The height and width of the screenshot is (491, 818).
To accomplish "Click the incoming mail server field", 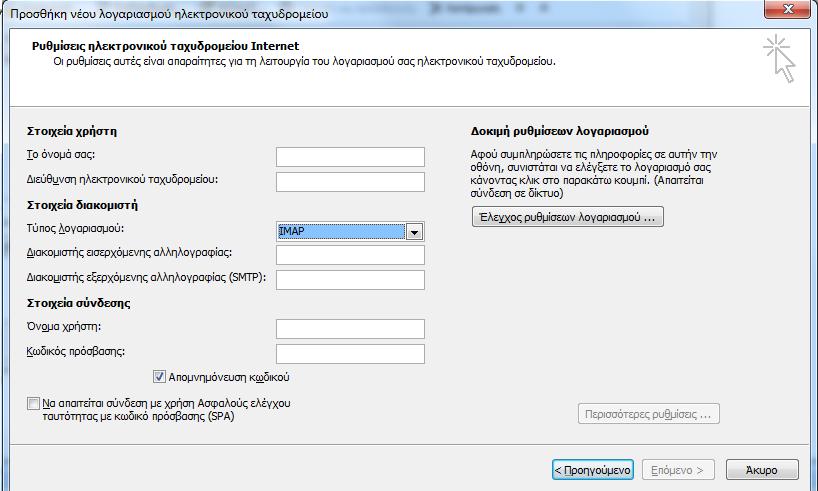I will coord(350,255).
